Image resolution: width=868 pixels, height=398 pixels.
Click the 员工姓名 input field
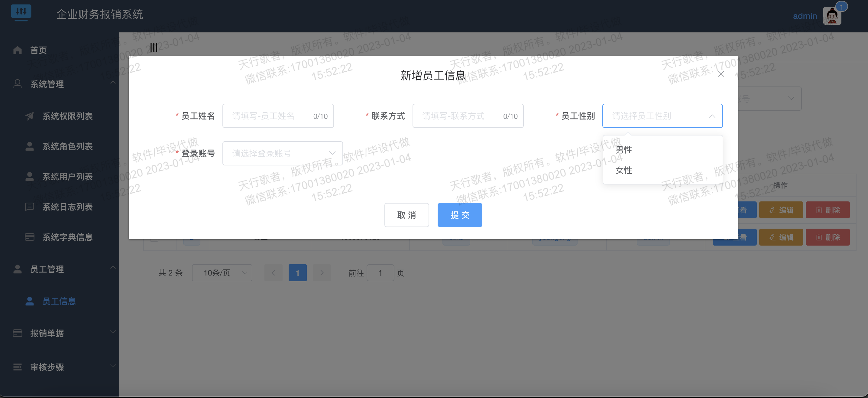point(278,116)
